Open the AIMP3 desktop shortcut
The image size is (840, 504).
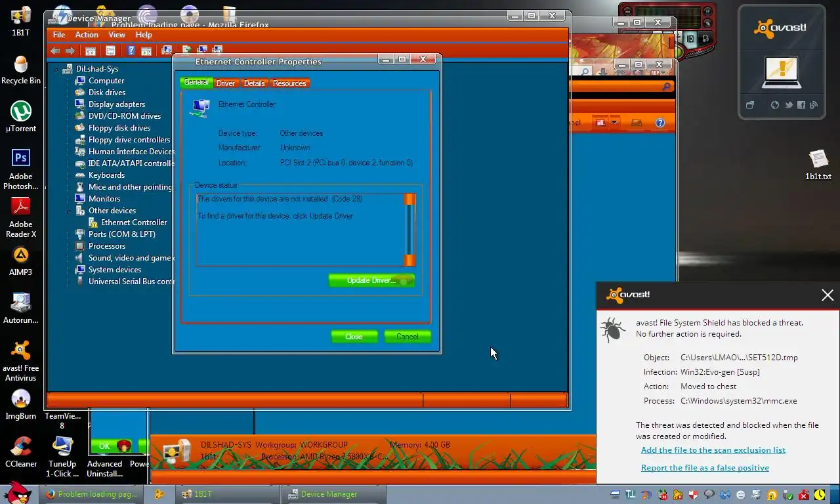pyautogui.click(x=21, y=261)
